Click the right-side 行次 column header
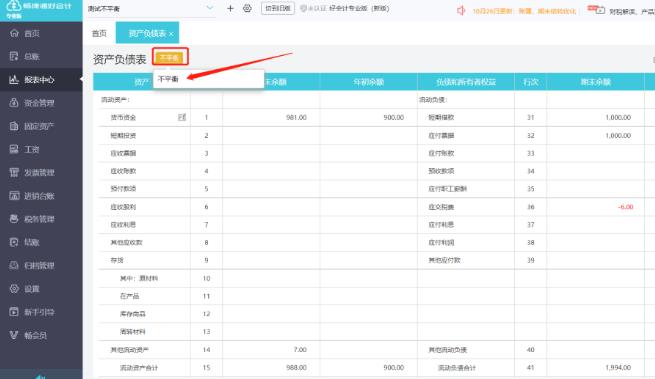The image size is (655, 379). [x=531, y=82]
